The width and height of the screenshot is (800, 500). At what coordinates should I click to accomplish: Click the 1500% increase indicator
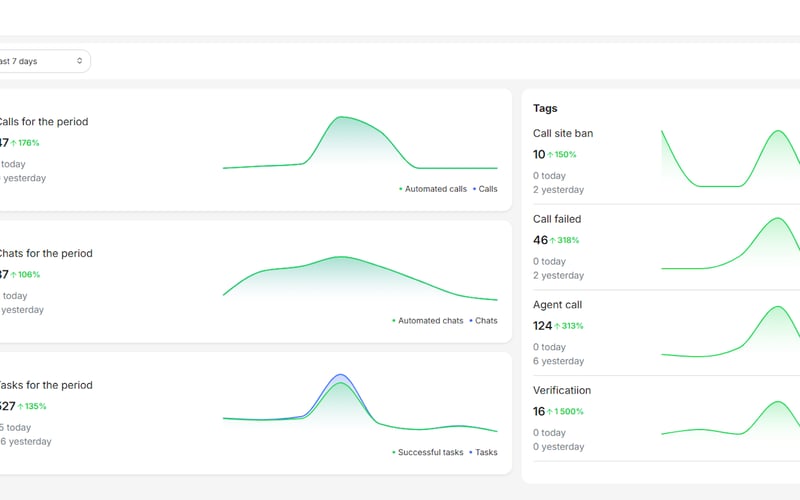(x=565, y=412)
